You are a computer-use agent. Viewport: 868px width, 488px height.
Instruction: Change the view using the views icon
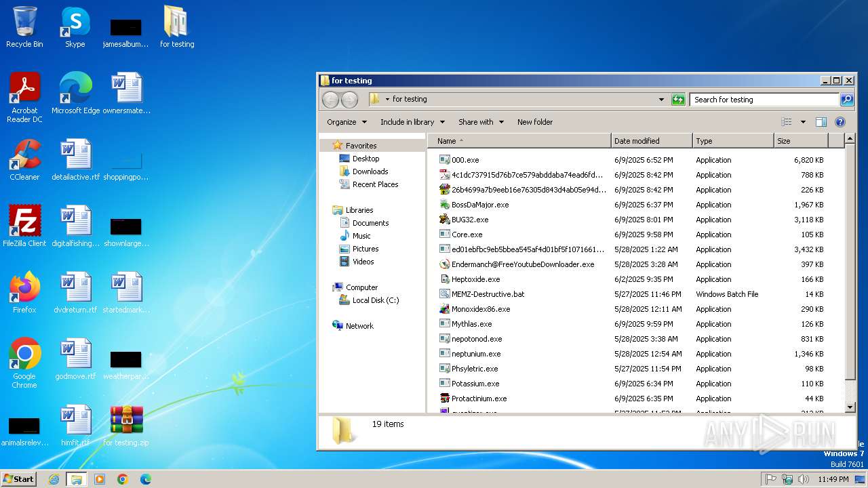787,122
